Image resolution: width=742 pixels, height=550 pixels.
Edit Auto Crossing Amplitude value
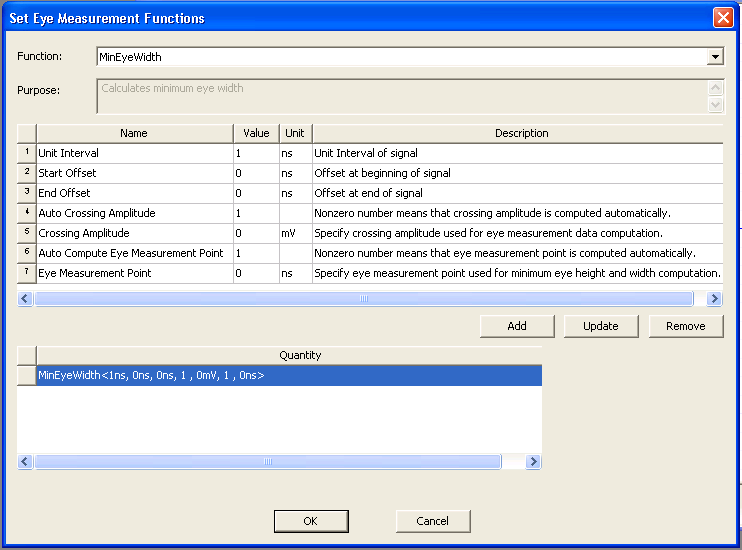[x=256, y=213]
